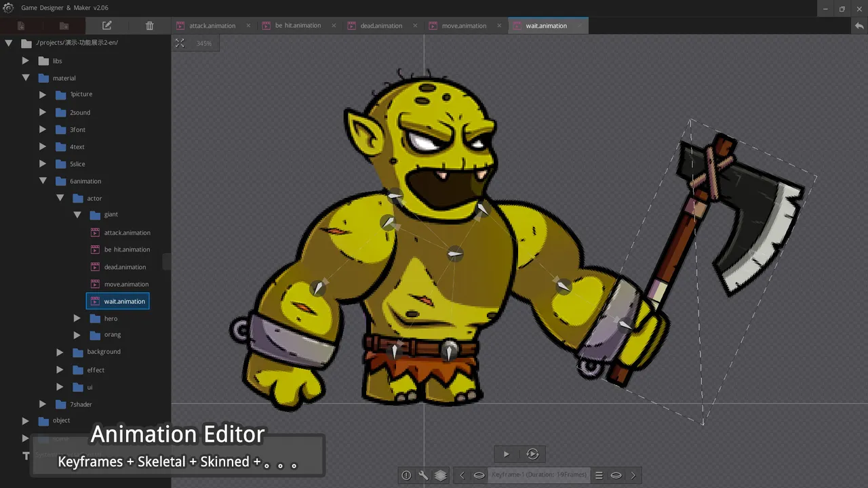
Task: Switch to the dead.animation tab
Action: coord(381,26)
